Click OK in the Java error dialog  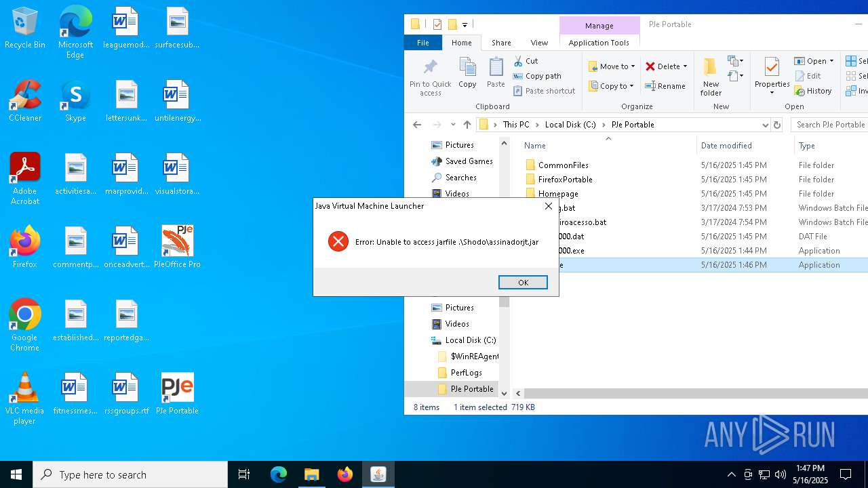click(523, 283)
